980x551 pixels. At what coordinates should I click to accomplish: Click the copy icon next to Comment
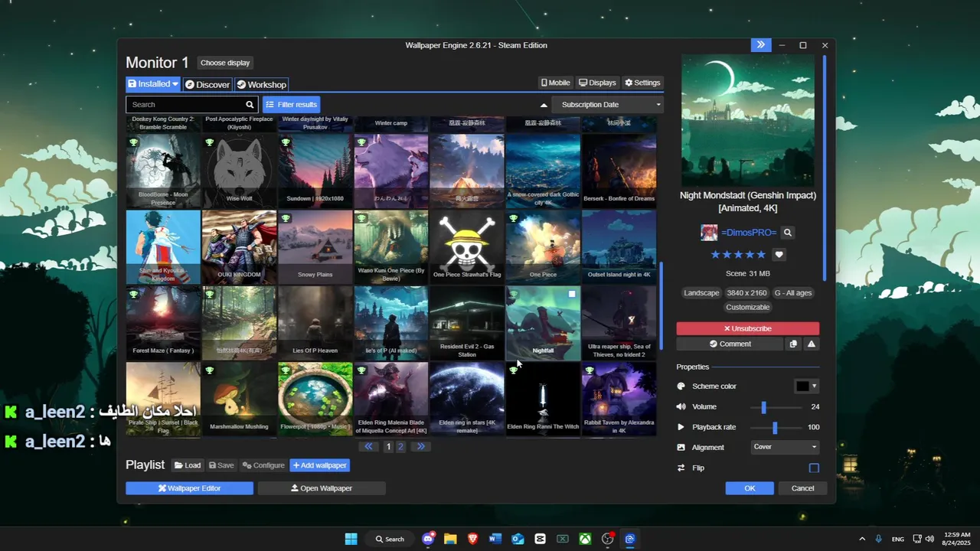(x=793, y=344)
